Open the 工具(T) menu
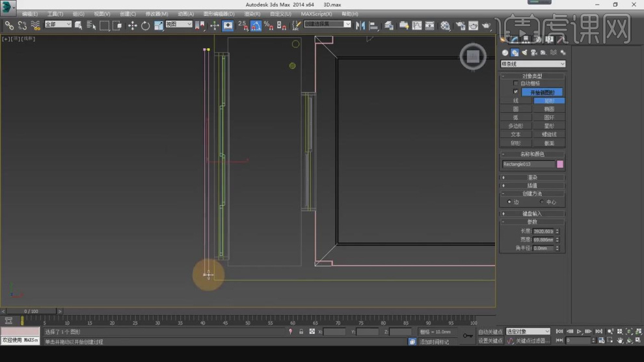This screenshot has width=644, height=362. (55, 14)
